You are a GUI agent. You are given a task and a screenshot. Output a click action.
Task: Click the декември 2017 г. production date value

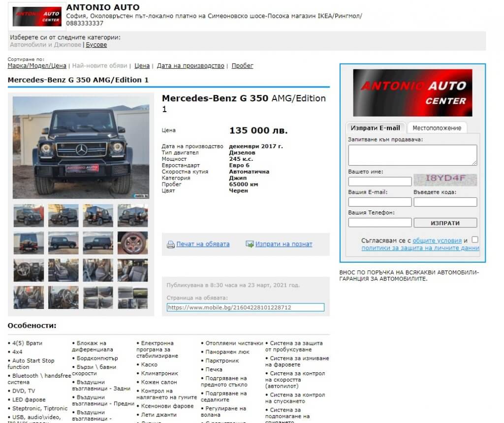pos(256,146)
